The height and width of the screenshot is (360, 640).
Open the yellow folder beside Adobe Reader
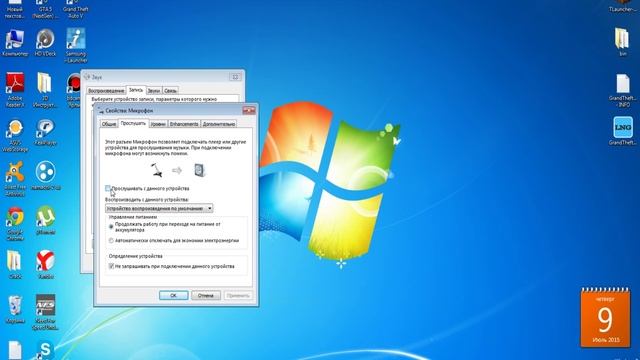(x=45, y=90)
